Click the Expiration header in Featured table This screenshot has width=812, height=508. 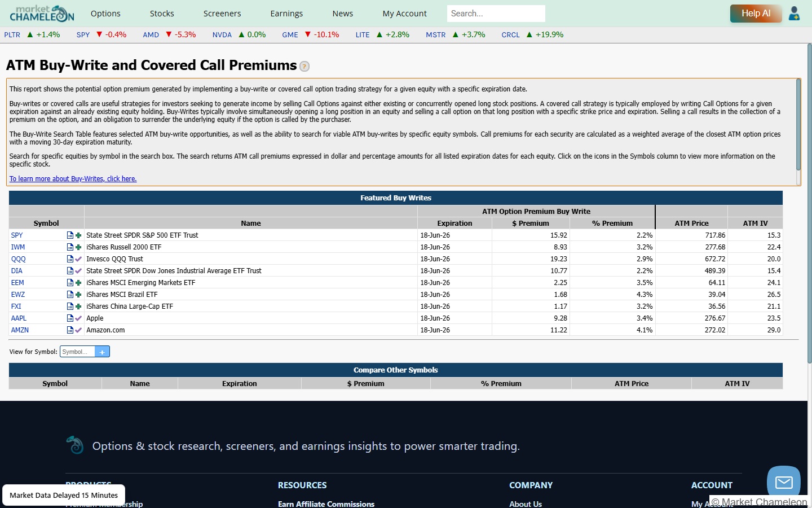point(454,224)
